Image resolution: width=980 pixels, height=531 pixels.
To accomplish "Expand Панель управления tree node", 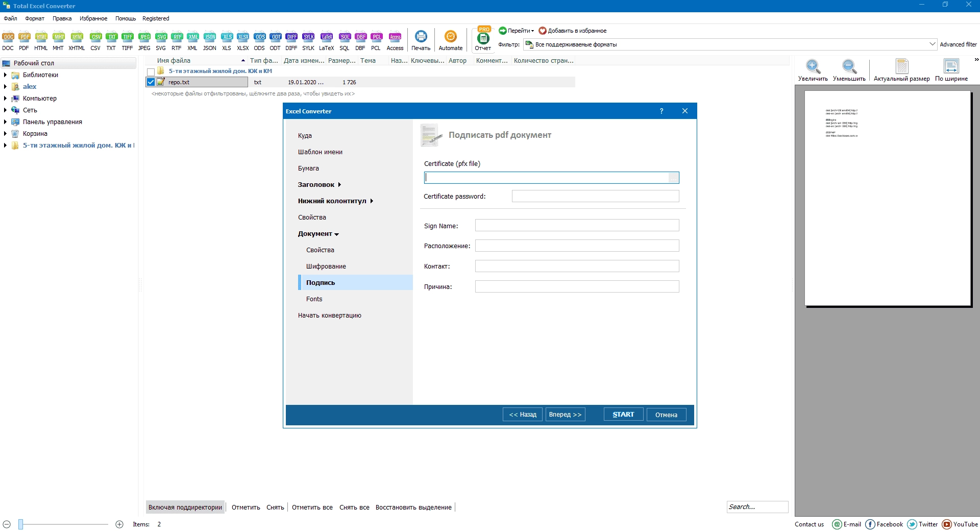I will click(5, 122).
